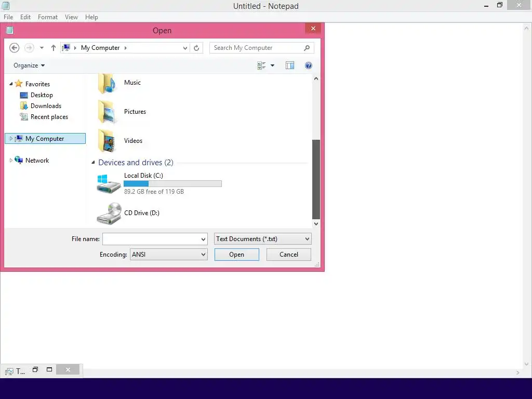
Task: Click the Cancel button
Action: pyautogui.click(x=289, y=255)
